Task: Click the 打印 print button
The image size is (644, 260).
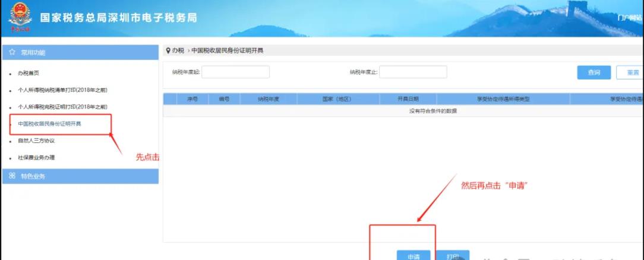Action: (452, 255)
